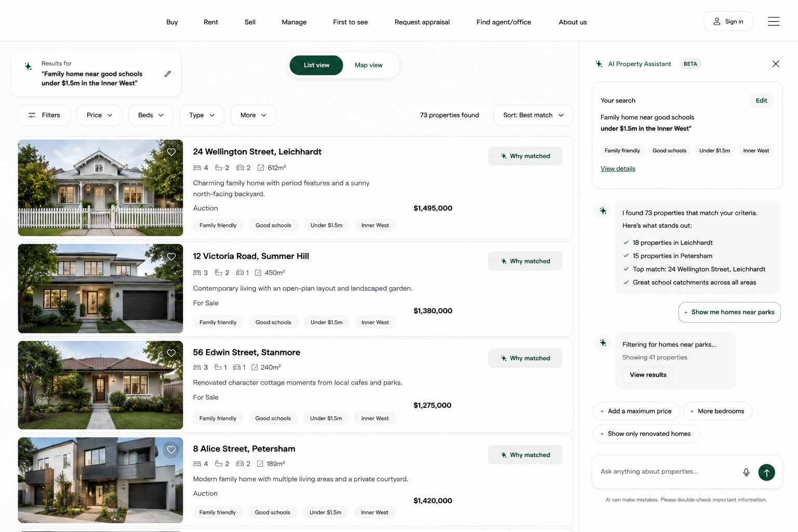Click the AI sparkle icon beside Results for
The image size is (798, 532).
(x=29, y=66)
